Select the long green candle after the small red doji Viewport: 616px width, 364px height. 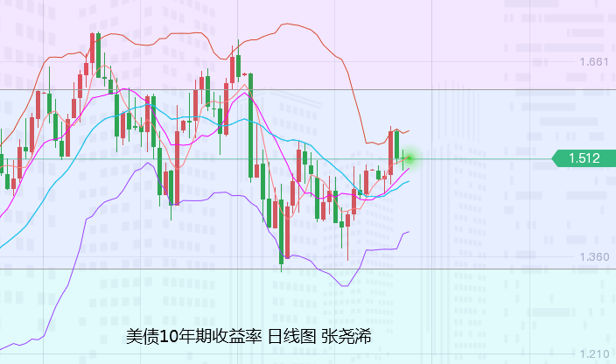click(250, 128)
